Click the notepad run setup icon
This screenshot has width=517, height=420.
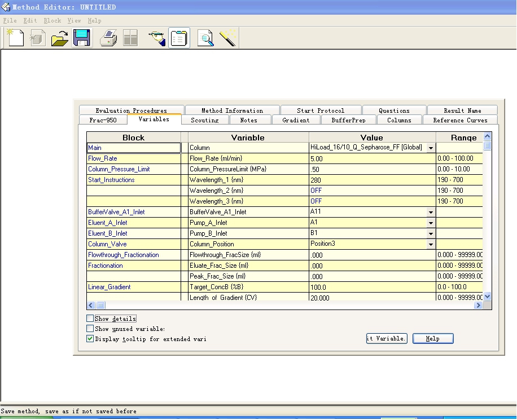click(x=179, y=38)
